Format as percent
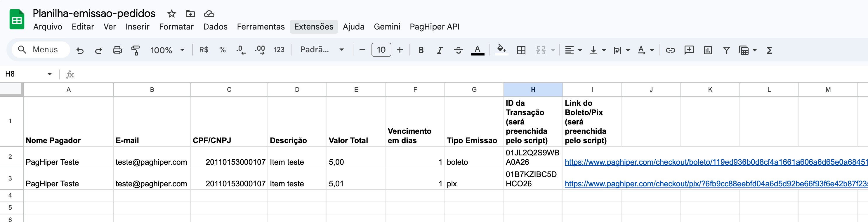 pyautogui.click(x=222, y=50)
